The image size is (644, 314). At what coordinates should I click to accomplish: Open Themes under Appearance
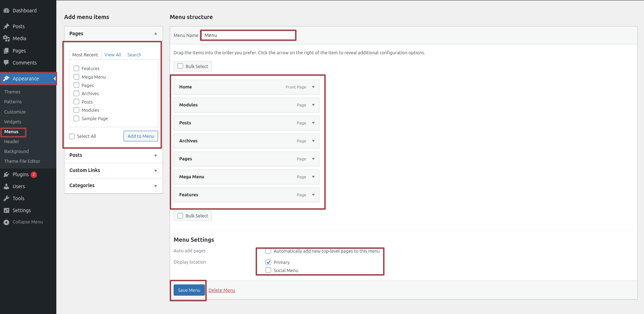click(12, 92)
